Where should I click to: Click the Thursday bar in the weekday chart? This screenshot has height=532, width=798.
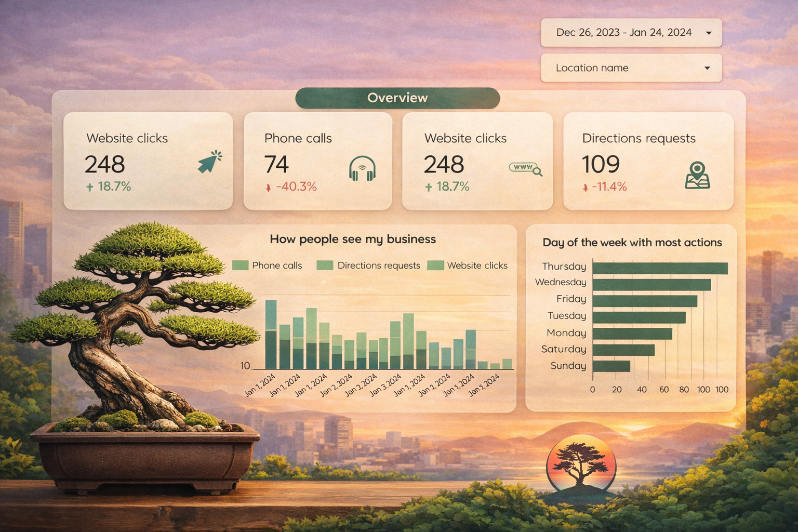click(660, 268)
